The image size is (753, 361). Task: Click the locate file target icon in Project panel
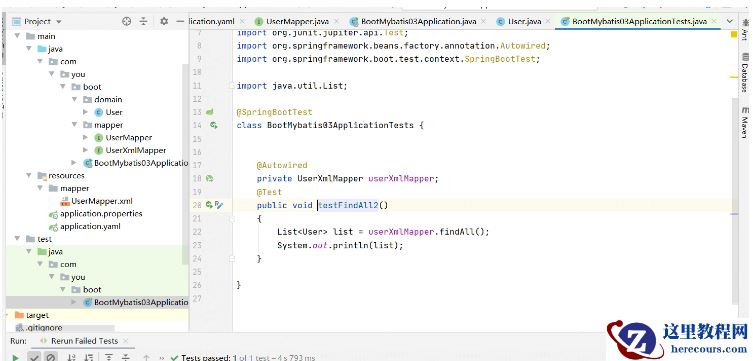pos(127,21)
